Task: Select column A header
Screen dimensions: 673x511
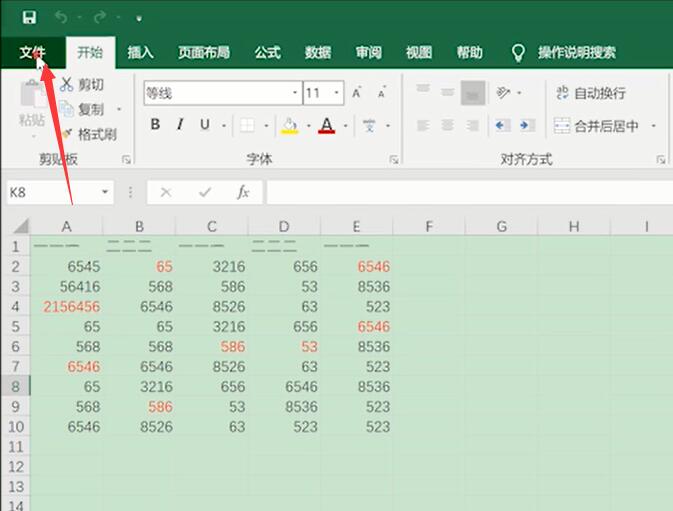Action: click(x=67, y=226)
